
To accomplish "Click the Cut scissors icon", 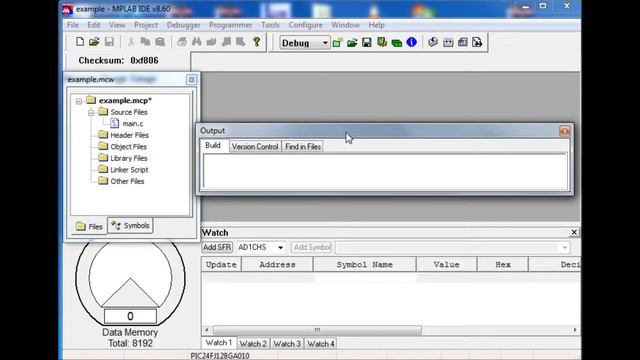I will [131, 42].
